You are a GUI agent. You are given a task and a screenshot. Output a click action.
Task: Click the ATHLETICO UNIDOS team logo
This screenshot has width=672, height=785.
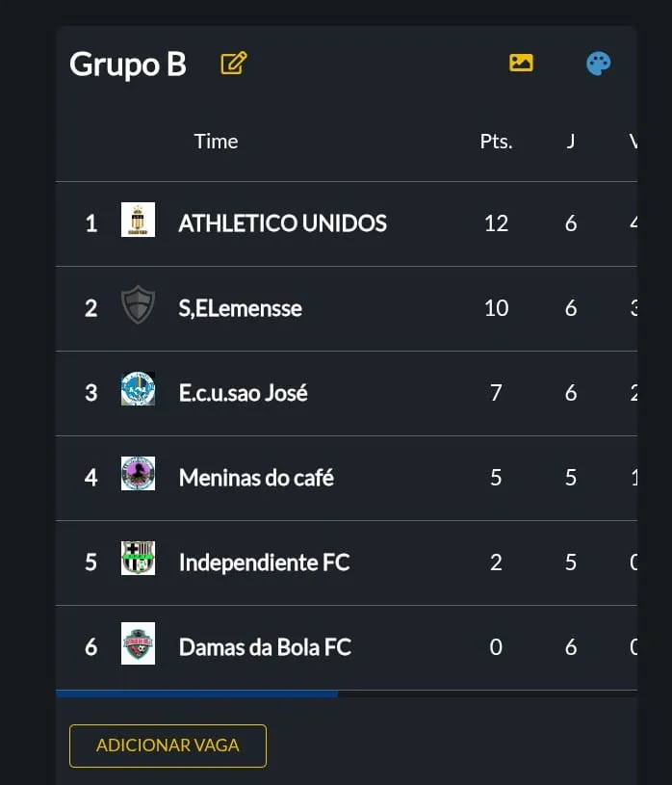138,221
